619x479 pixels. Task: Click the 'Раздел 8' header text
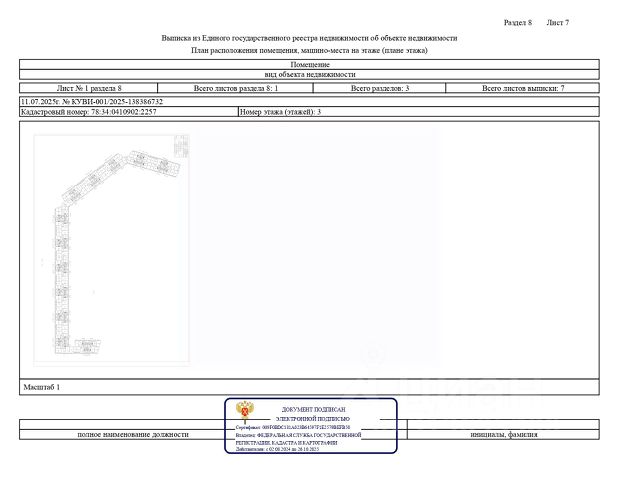pyautogui.click(x=517, y=23)
